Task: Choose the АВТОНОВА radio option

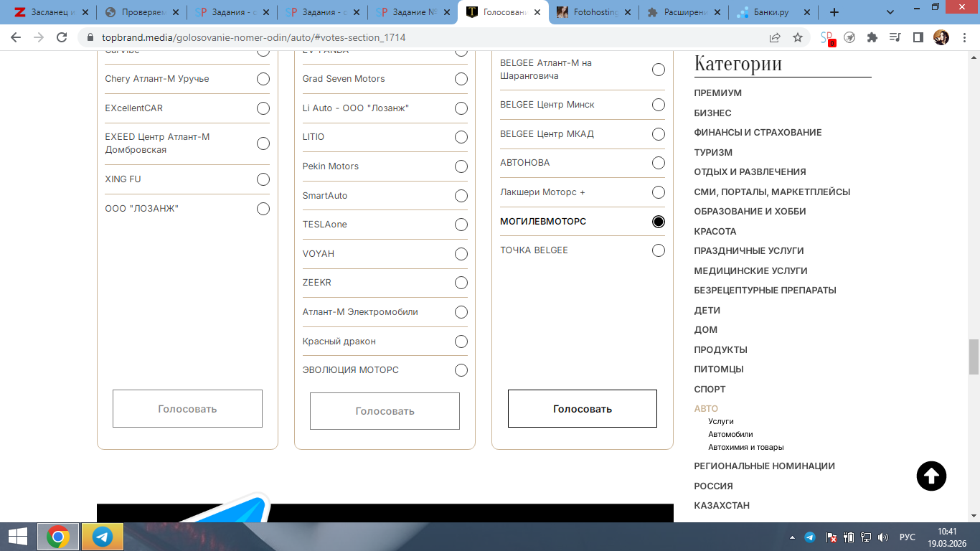Action: pyautogui.click(x=659, y=163)
